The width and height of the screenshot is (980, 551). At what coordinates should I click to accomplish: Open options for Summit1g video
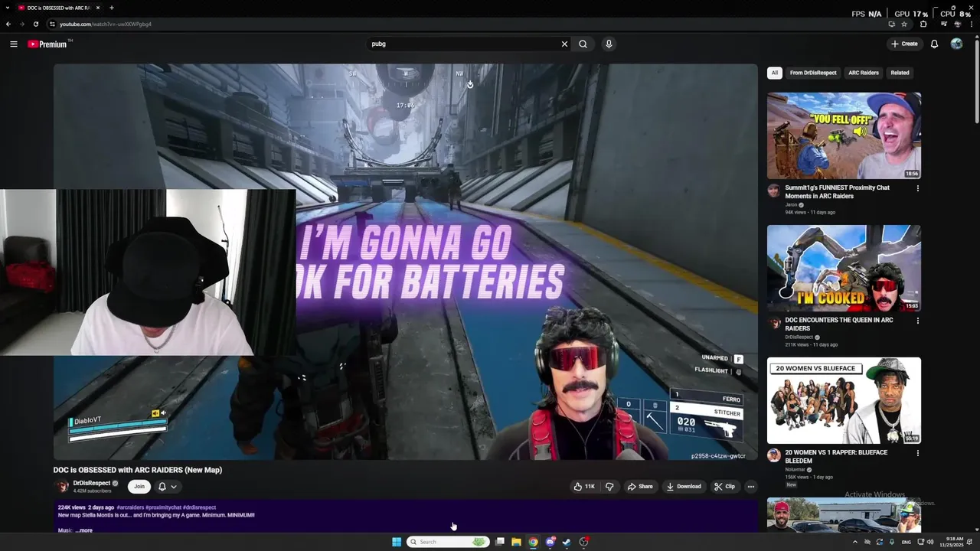point(917,188)
